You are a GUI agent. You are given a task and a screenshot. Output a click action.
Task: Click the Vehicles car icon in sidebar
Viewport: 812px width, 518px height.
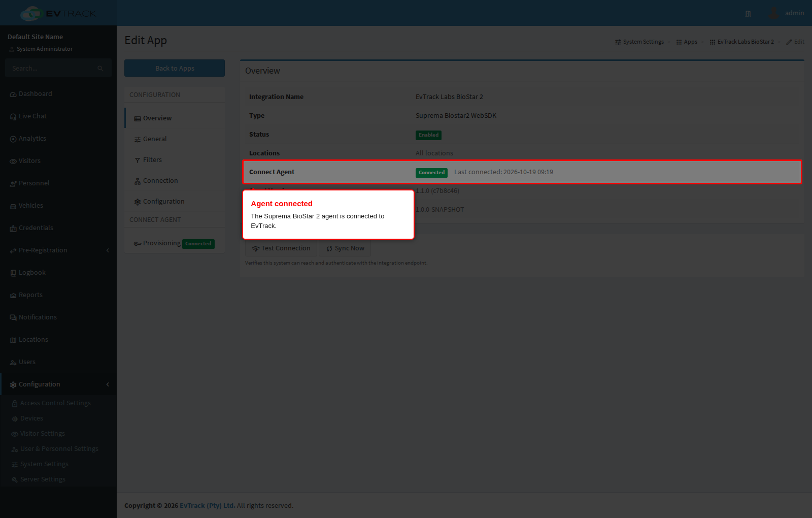click(x=13, y=206)
